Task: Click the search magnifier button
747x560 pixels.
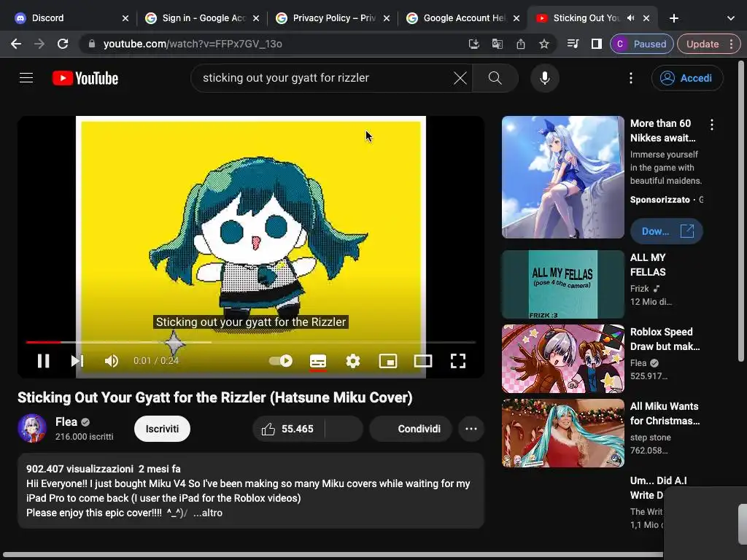Action: (495, 77)
